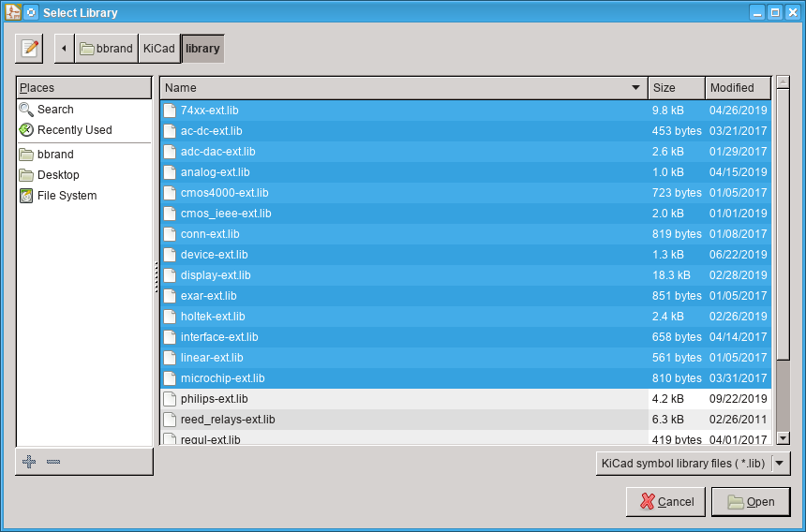This screenshot has width=806, height=532.
Task: Select philips-ext.lib file
Action: point(466,399)
